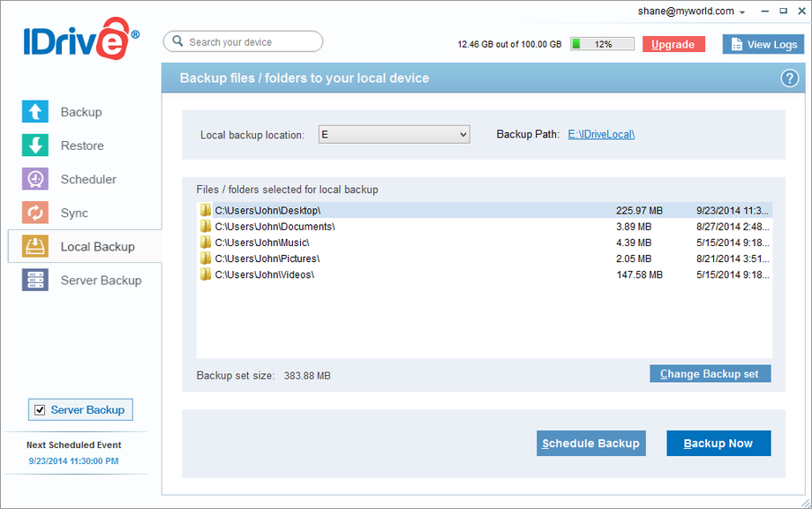The width and height of the screenshot is (812, 509).
Task: Click the 147.58 MB size value
Action: coord(640,275)
